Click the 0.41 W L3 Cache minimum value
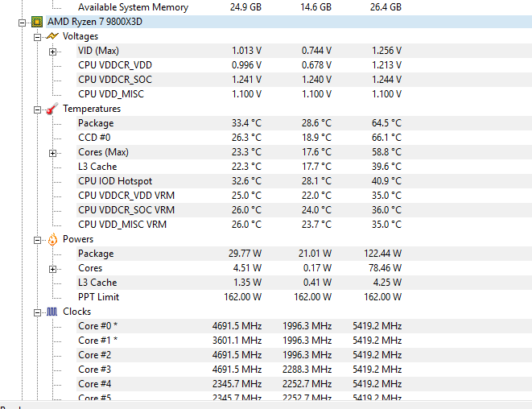The width and height of the screenshot is (532, 409). click(x=318, y=283)
